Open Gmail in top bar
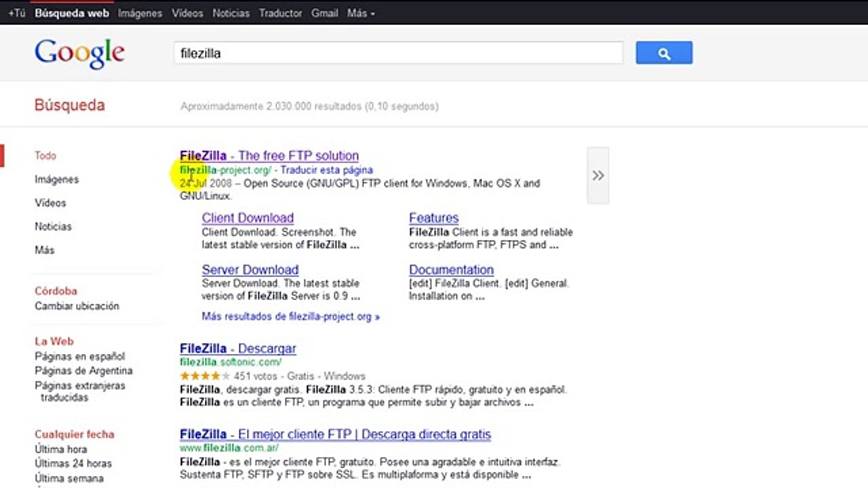 (x=325, y=13)
